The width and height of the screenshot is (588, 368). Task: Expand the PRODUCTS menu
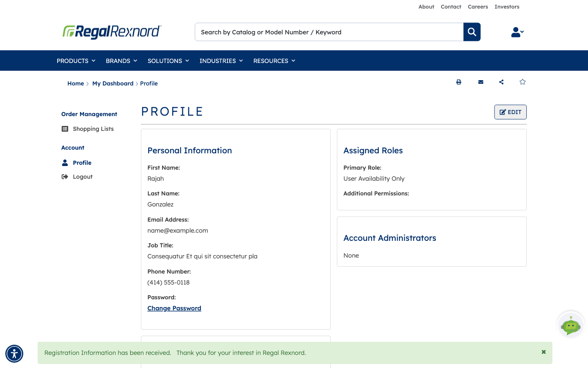click(x=76, y=61)
